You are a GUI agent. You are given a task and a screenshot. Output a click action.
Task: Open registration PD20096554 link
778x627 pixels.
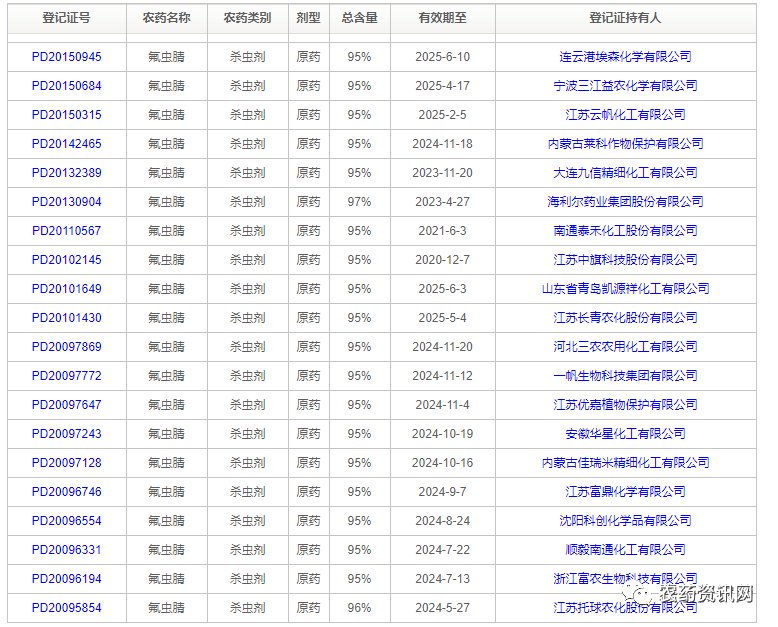point(66,521)
